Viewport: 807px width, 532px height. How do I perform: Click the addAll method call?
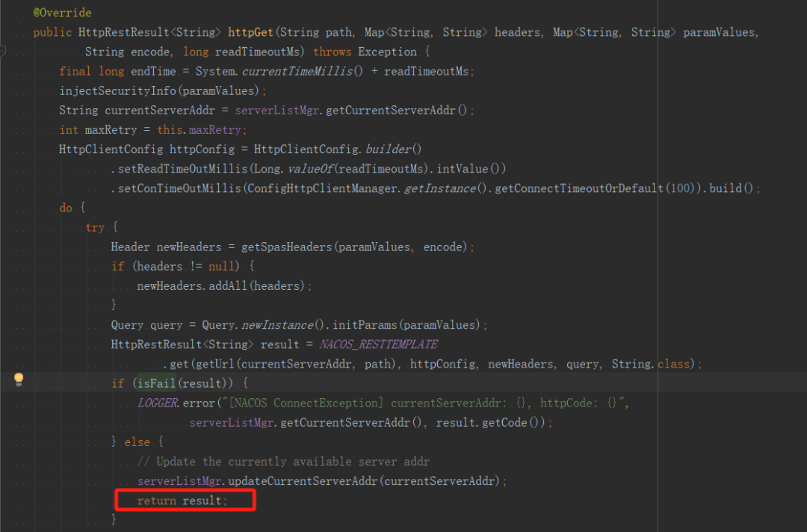(227, 286)
